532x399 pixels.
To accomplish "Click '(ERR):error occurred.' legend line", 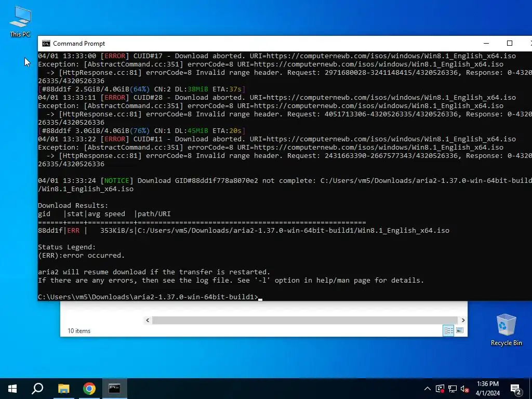I will [82, 256].
